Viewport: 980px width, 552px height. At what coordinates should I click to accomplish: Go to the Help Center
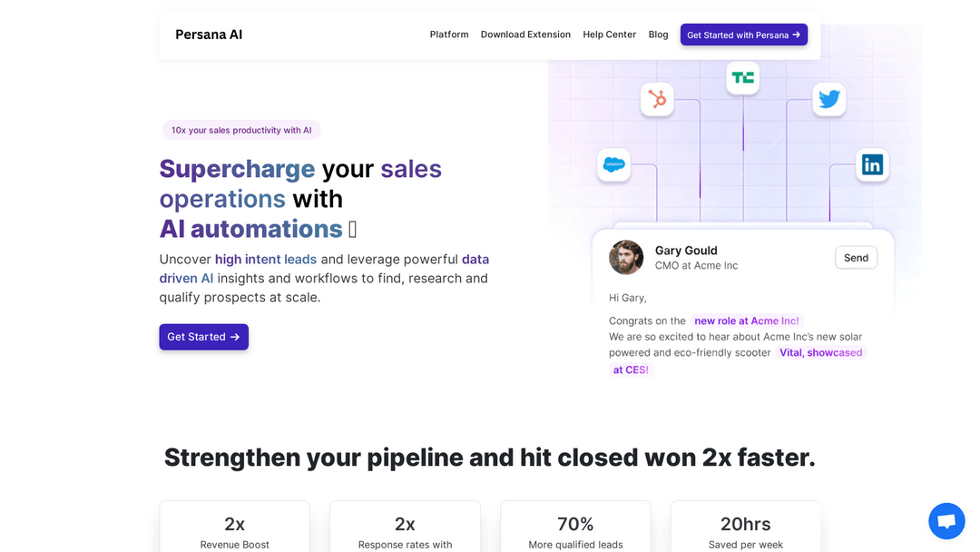pos(610,34)
